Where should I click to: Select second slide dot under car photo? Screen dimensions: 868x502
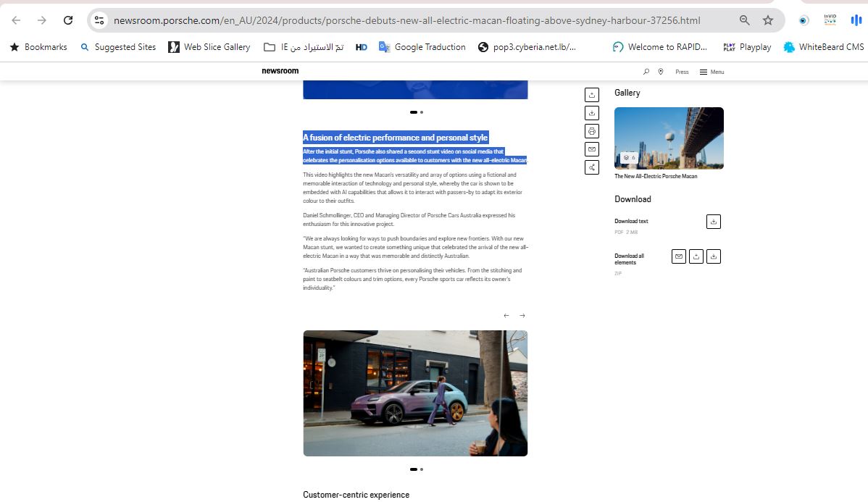[x=422, y=469]
